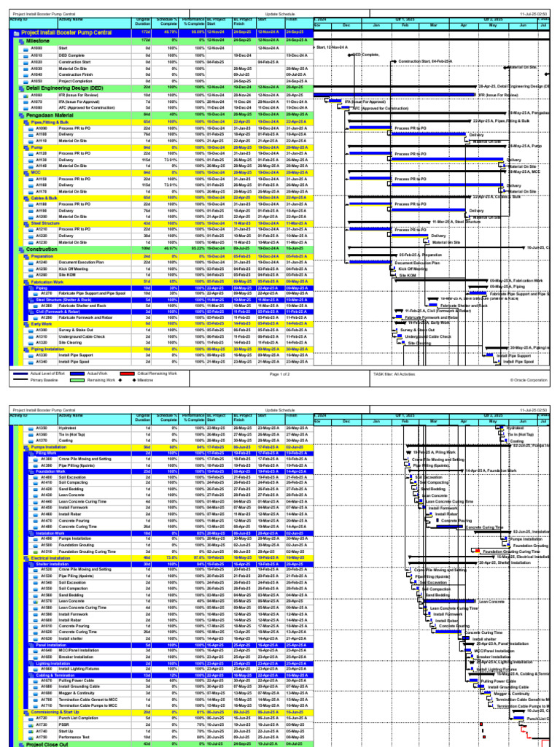Click the activity icon for Construction Start row
This screenshot has width=560, height=747.
[26, 63]
